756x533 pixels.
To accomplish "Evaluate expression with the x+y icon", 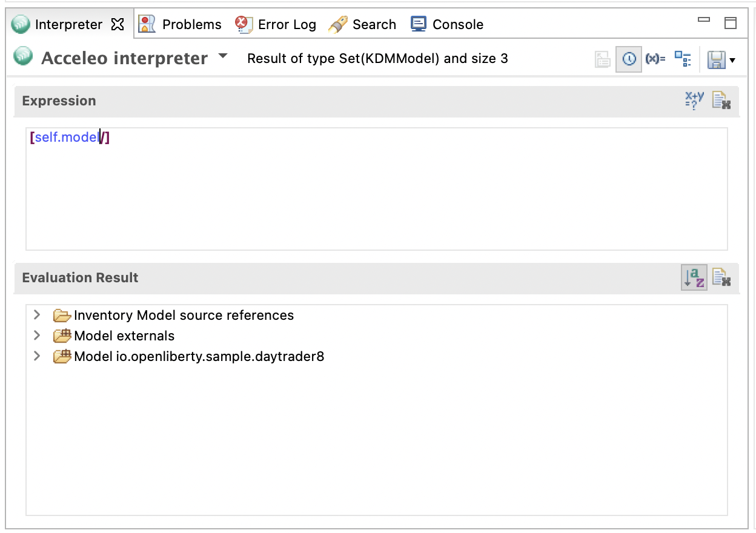I will (694, 101).
